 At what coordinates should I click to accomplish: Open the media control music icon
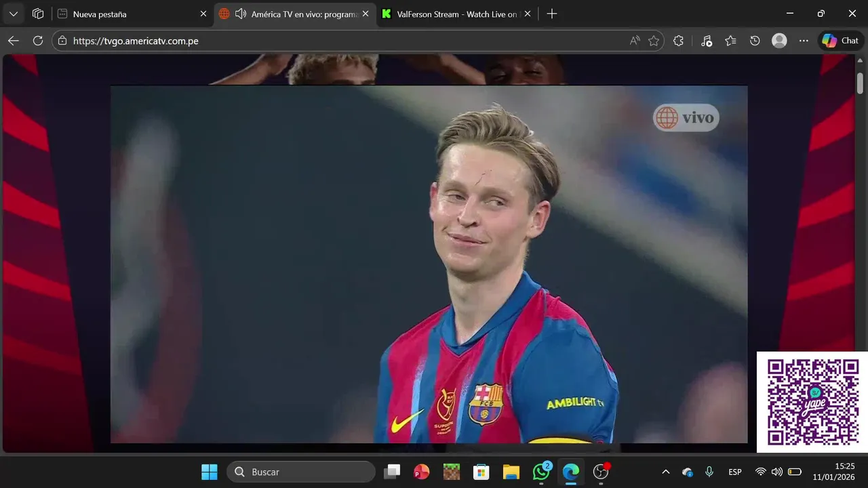706,41
